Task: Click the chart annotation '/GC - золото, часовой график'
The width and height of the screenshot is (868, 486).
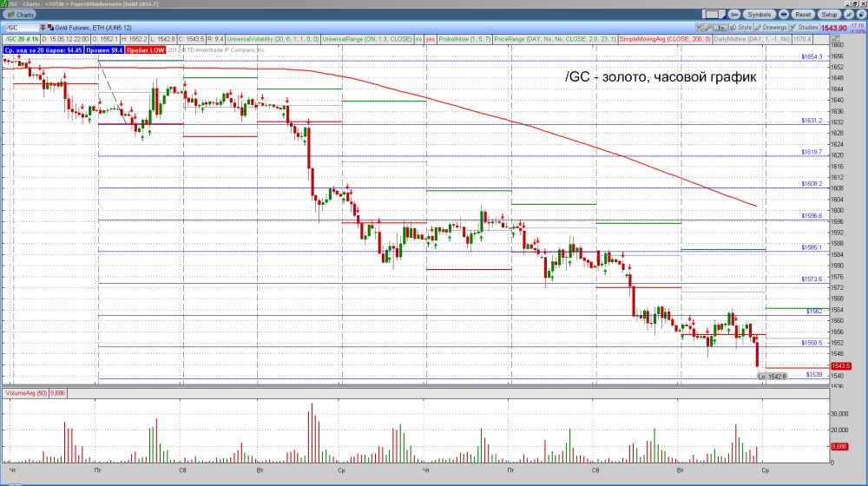Action: click(661, 77)
